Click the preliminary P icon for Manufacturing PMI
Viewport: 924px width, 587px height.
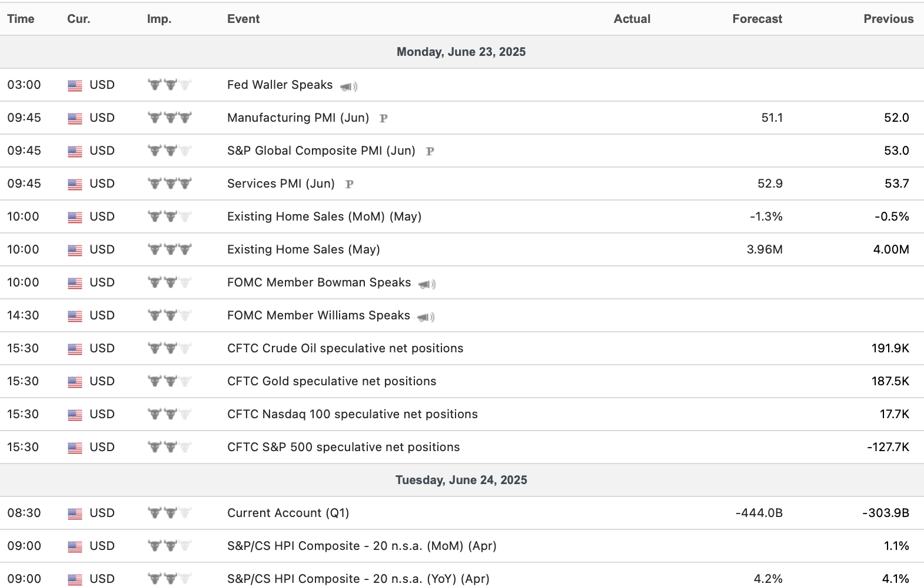[383, 118]
